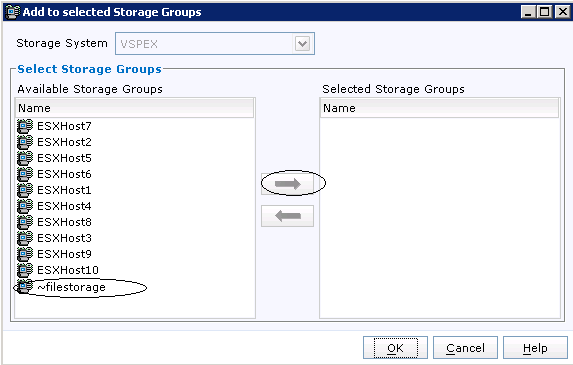Pick ESXHost9 from the list

click(x=64, y=254)
